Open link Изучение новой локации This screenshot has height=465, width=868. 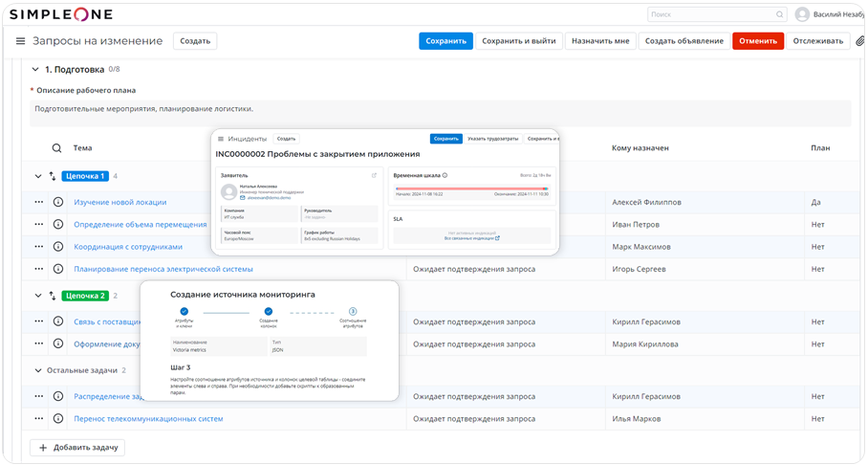click(120, 202)
